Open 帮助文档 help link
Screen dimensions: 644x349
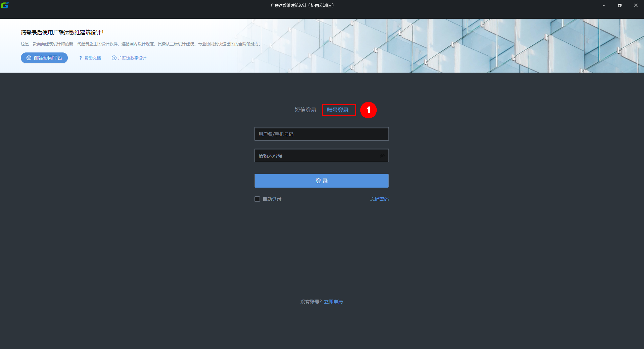pyautogui.click(x=90, y=58)
